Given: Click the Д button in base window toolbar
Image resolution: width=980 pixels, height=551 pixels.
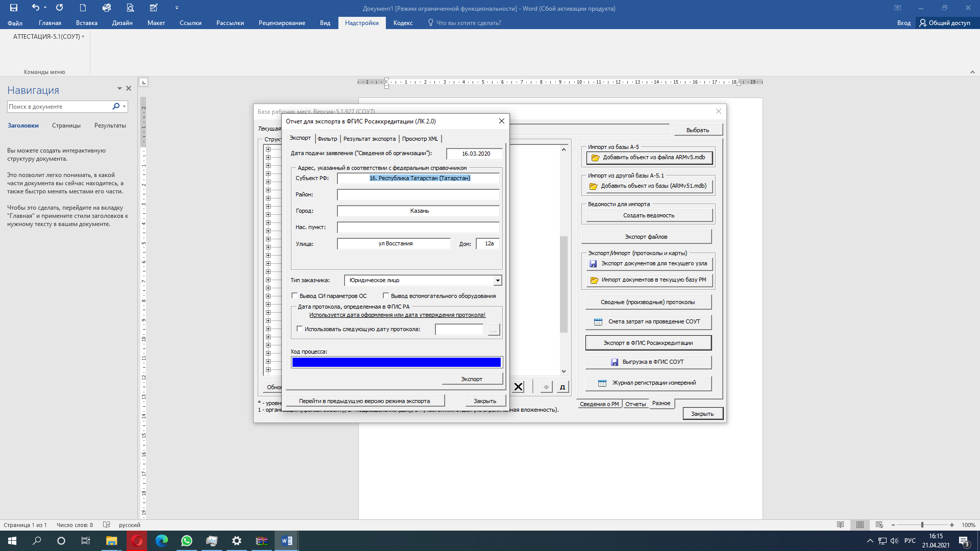Looking at the screenshot, I should [x=562, y=387].
